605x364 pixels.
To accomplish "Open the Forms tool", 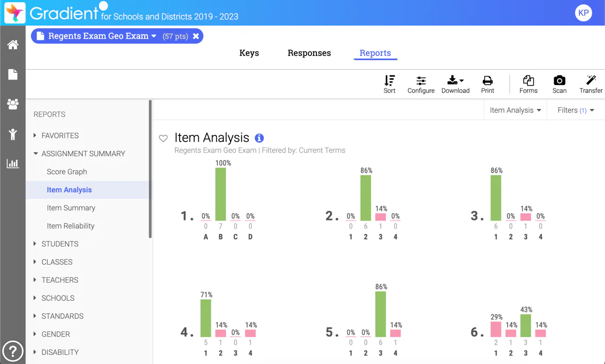I will (x=528, y=84).
